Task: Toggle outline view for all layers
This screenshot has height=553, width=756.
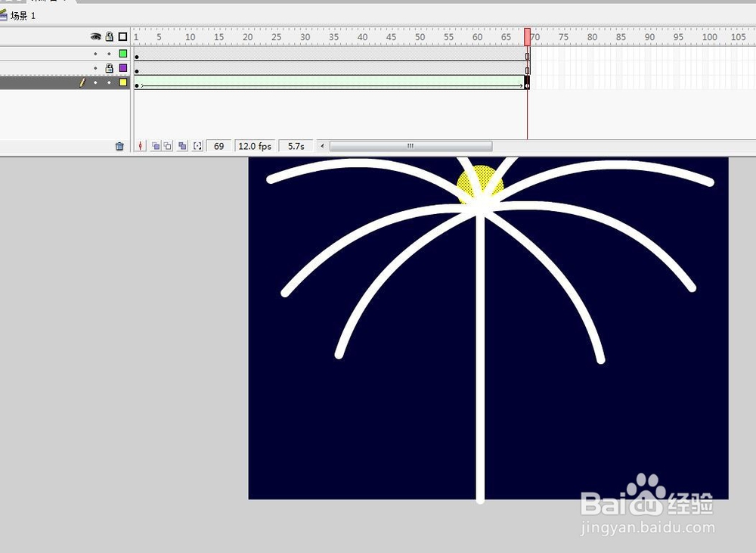Action: click(123, 36)
